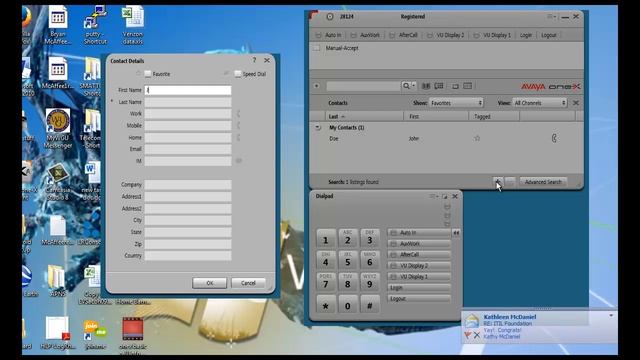Click Login in the Avaya top toolbar

coord(526,35)
